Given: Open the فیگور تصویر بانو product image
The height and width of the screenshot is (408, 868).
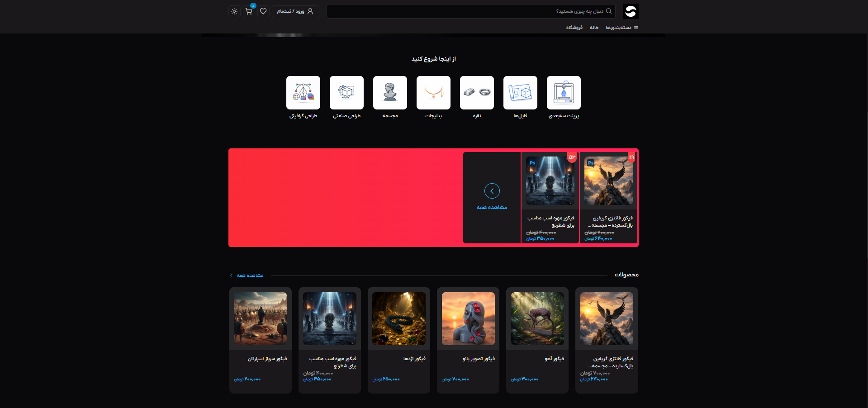Looking at the screenshot, I should [x=468, y=318].
